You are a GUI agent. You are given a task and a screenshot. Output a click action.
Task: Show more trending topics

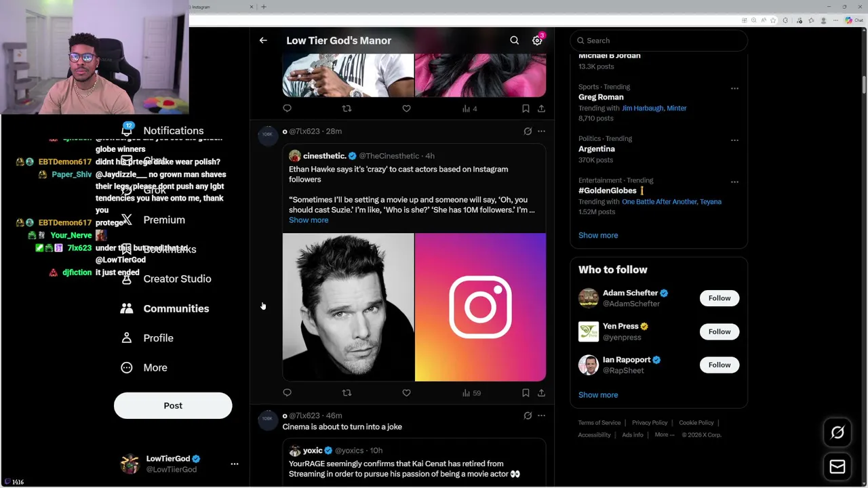click(x=598, y=235)
